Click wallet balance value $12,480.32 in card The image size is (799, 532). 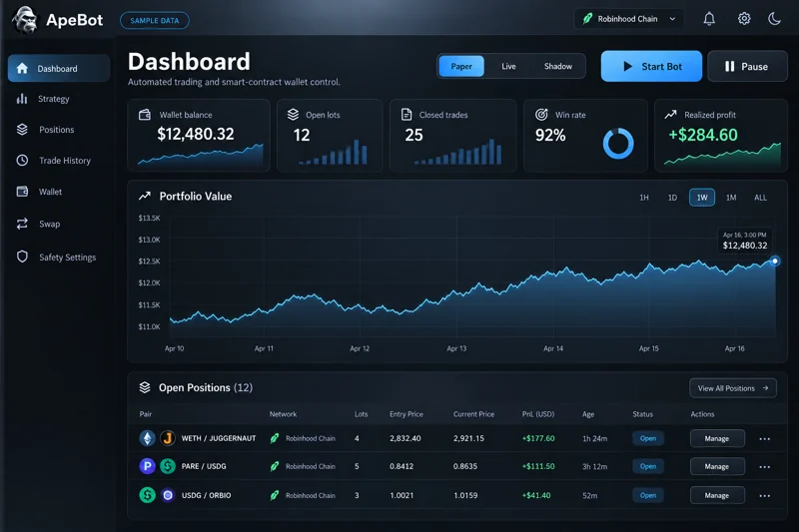(196, 134)
